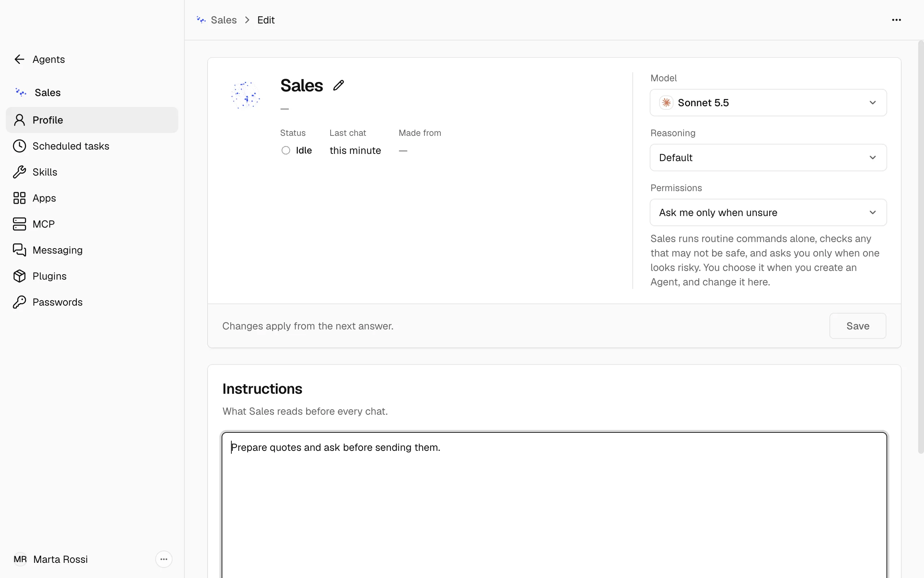Click the MR user avatar
This screenshot has width=924, height=578.
tap(20, 559)
